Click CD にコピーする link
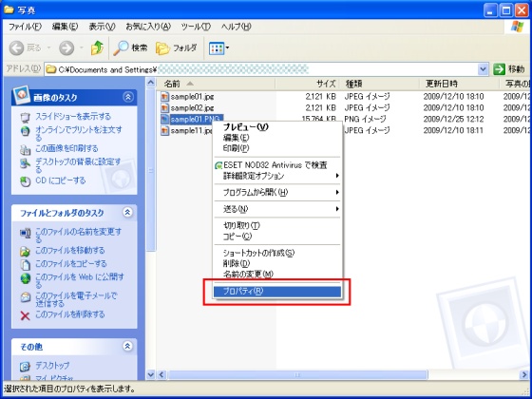Image resolution: width=532 pixels, height=399 pixels. pyautogui.click(x=61, y=180)
